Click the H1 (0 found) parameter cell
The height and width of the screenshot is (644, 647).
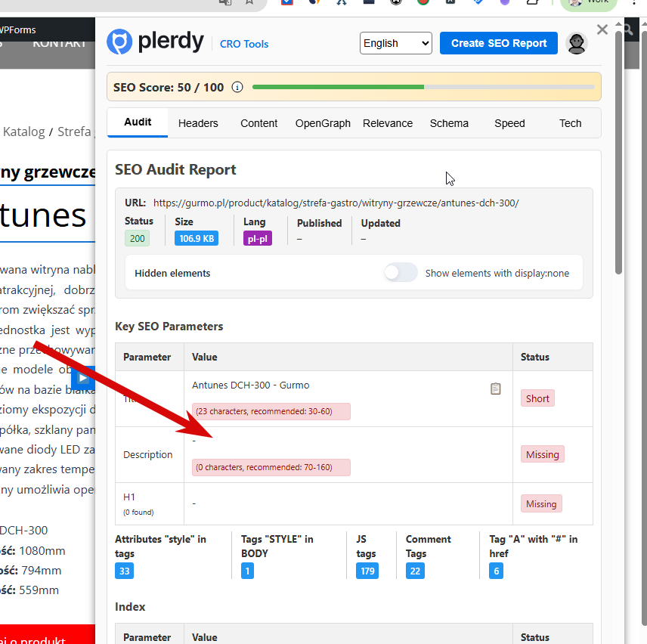(x=150, y=503)
